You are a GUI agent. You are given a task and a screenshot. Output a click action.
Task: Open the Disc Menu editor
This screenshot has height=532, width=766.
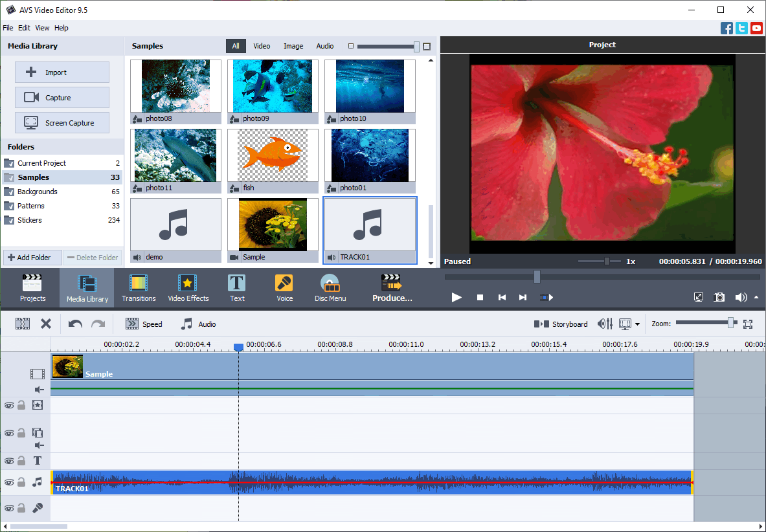[x=330, y=287]
